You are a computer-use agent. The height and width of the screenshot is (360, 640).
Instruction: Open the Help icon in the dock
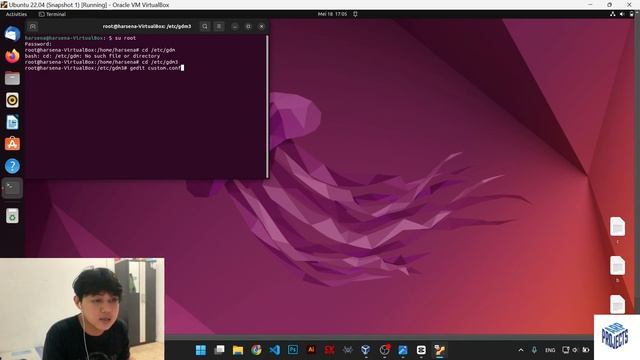[x=12, y=166]
